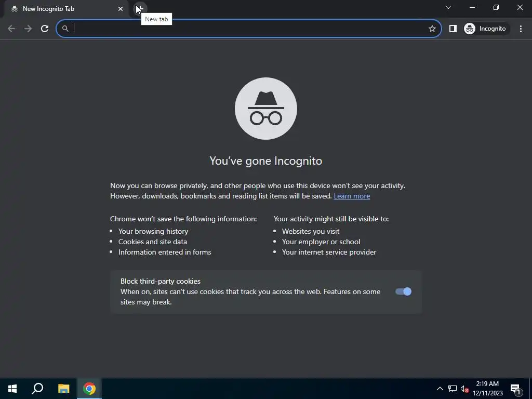Open the Windows Start menu

coord(12,389)
